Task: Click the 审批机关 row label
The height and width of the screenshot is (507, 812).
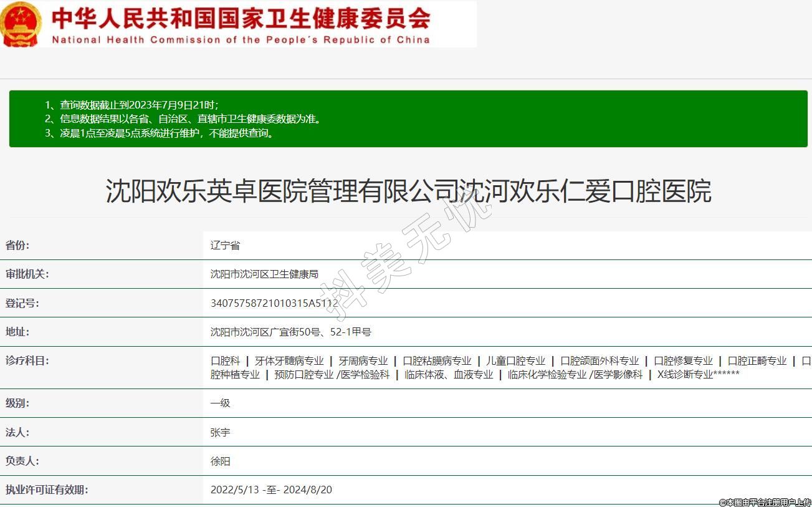Action: pyautogui.click(x=27, y=274)
